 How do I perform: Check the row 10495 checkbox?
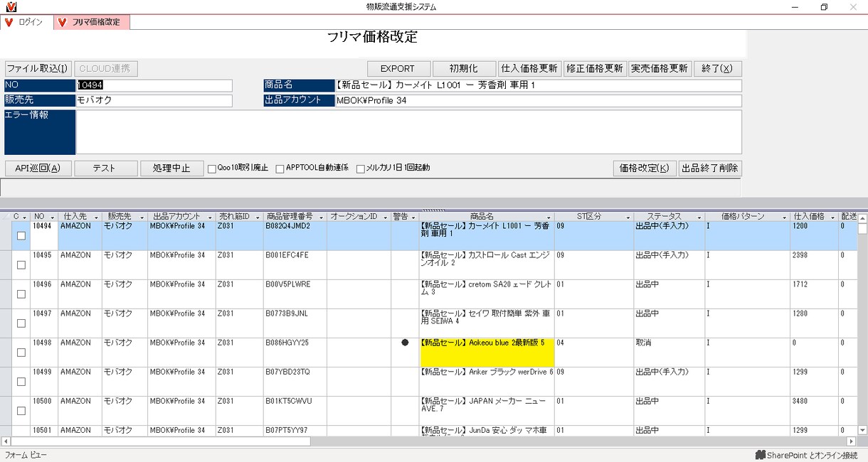21,265
